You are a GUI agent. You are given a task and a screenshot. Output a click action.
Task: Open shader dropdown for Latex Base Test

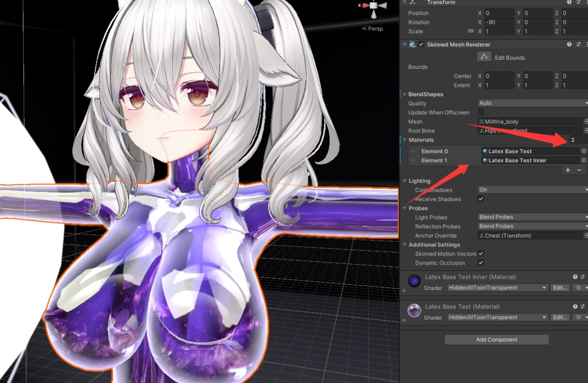[497, 318]
